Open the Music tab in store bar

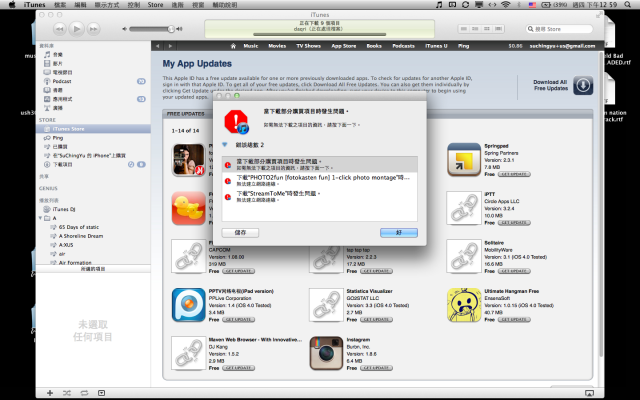tap(251, 46)
